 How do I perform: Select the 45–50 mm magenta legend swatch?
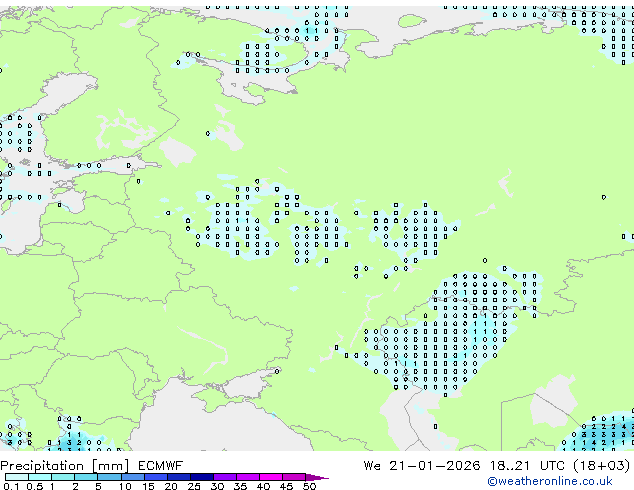click(294, 477)
